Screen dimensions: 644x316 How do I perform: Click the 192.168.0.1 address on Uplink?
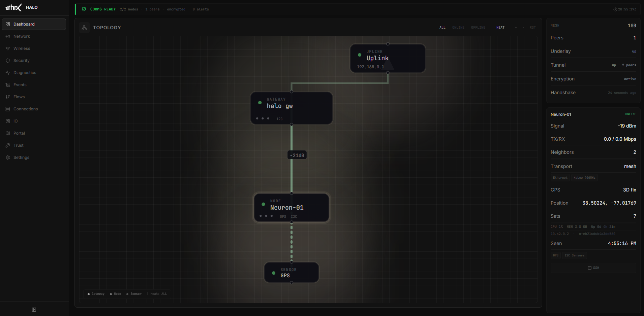(370, 67)
